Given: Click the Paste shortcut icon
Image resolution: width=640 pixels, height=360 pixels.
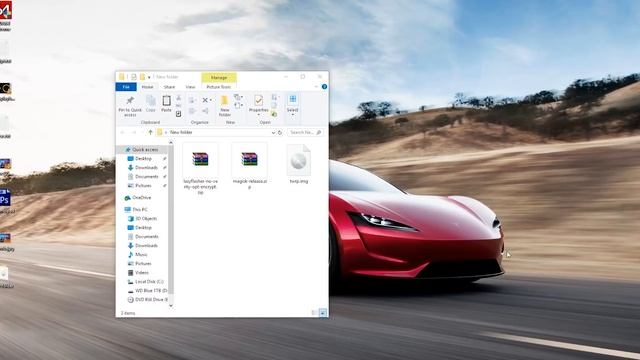Looking at the screenshot, I should tap(178, 114).
